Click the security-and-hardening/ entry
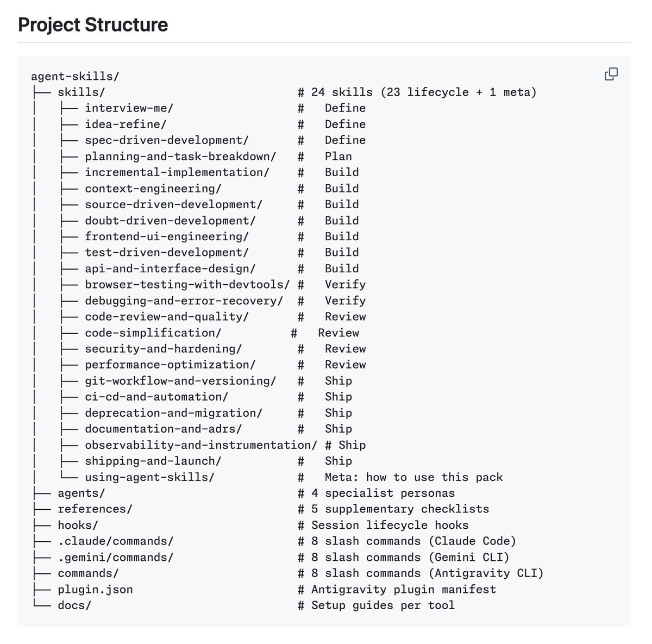Image resolution: width=652 pixels, height=644 pixels. pos(164,349)
